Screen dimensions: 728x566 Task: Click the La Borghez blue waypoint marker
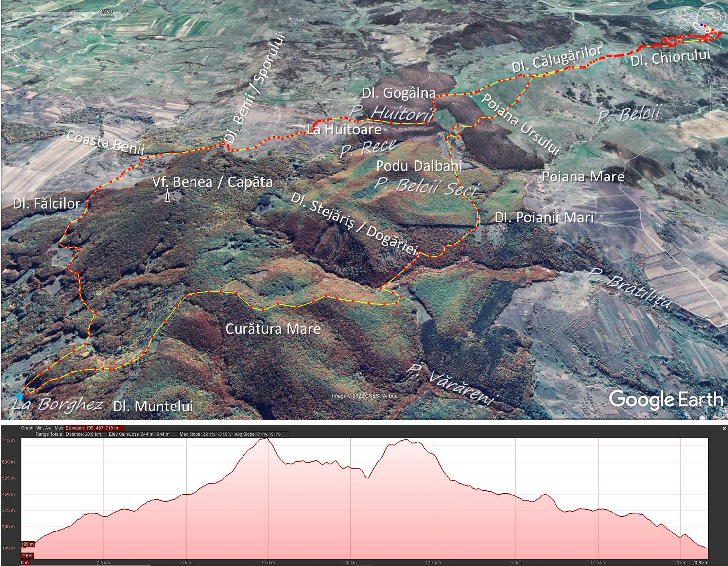pos(19,396)
